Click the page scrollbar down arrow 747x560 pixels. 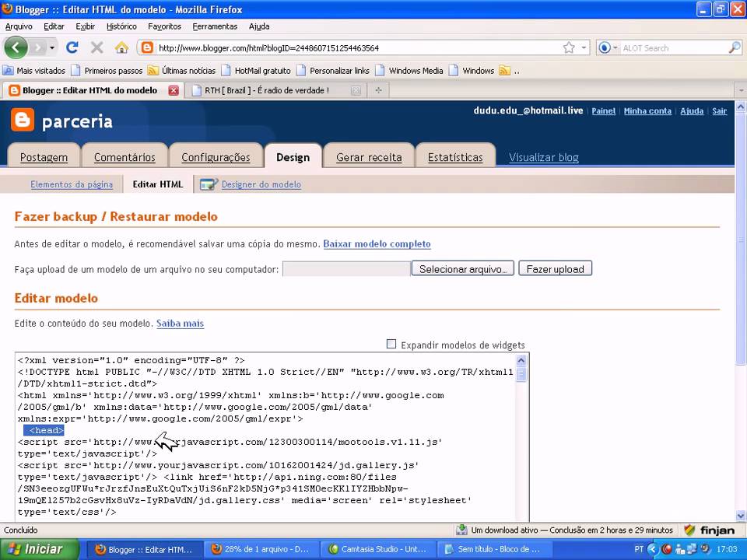point(741,515)
